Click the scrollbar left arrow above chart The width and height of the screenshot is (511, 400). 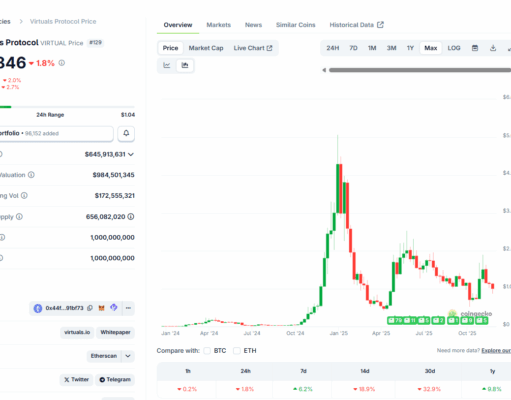[x=324, y=70]
